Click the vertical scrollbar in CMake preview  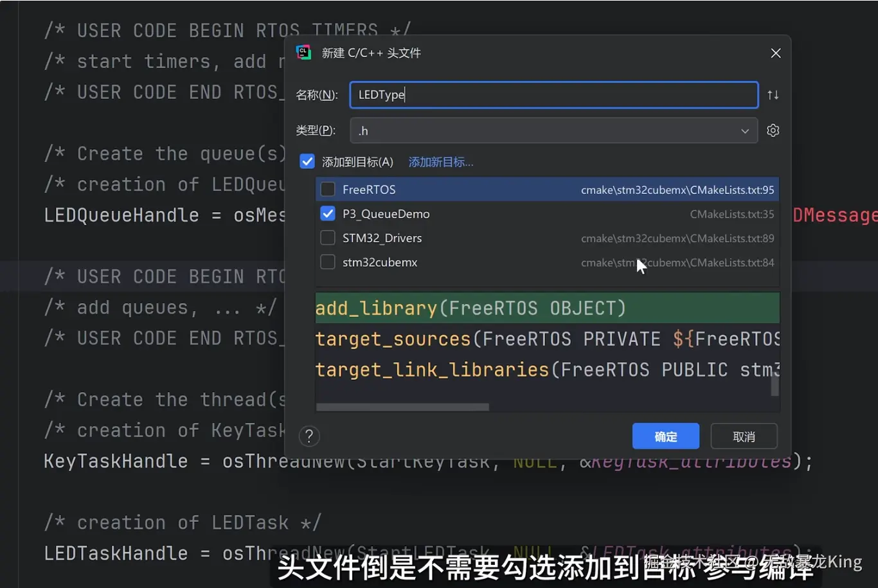click(775, 386)
